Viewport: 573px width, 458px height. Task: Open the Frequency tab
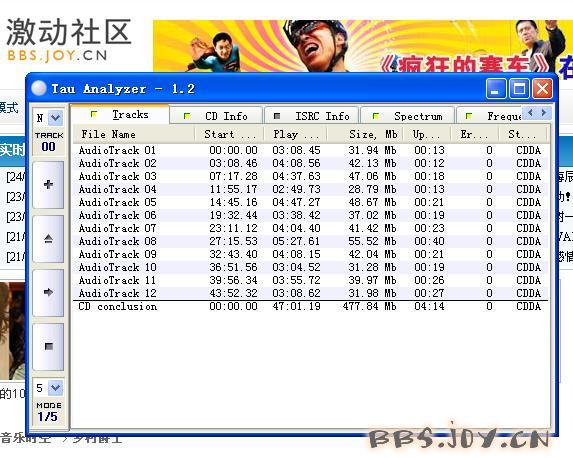tap(490, 116)
